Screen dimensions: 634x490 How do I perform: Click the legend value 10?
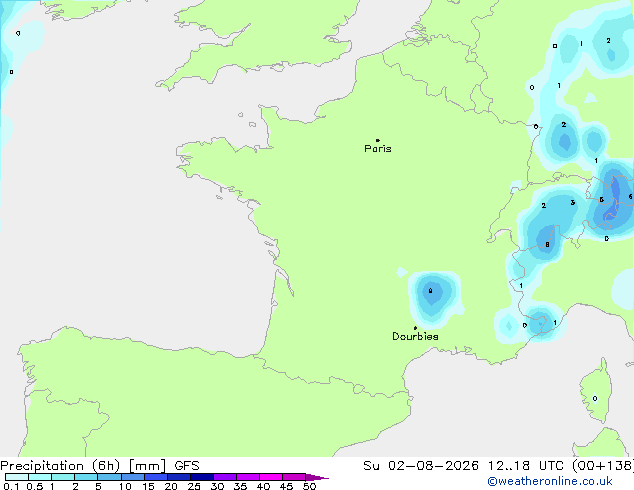tap(125, 486)
